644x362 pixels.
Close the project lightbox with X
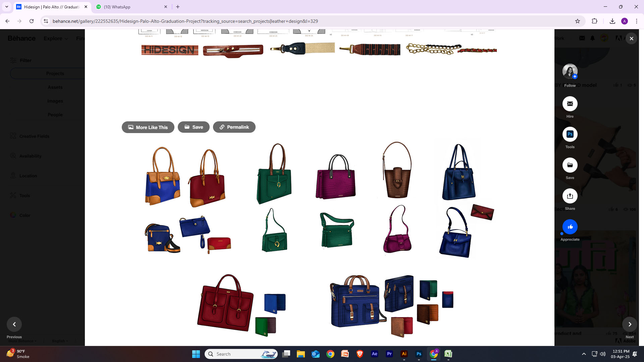pos(631,39)
